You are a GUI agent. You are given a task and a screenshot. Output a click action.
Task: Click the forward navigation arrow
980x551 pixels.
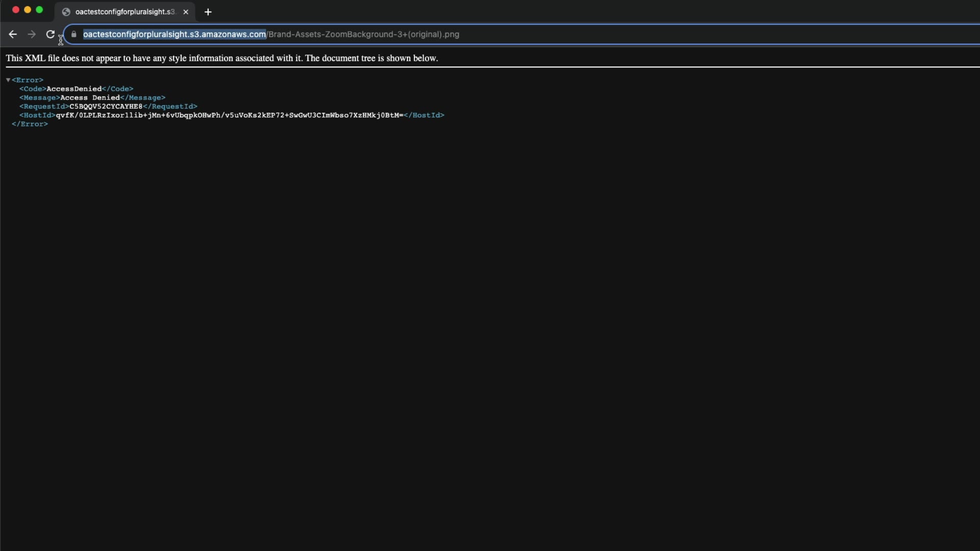(x=32, y=34)
